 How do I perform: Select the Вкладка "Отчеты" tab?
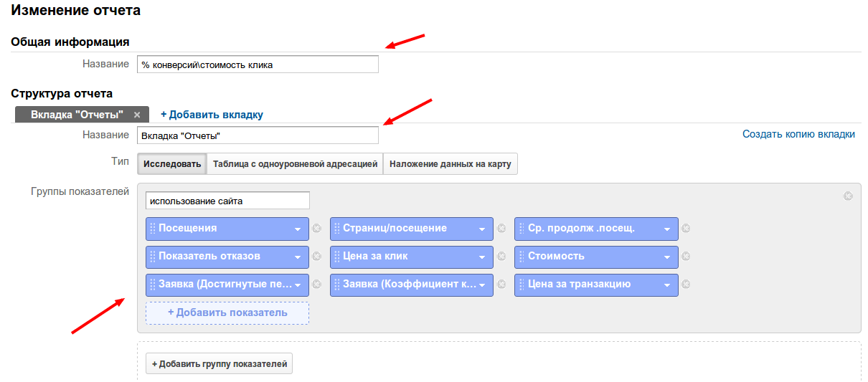point(77,115)
